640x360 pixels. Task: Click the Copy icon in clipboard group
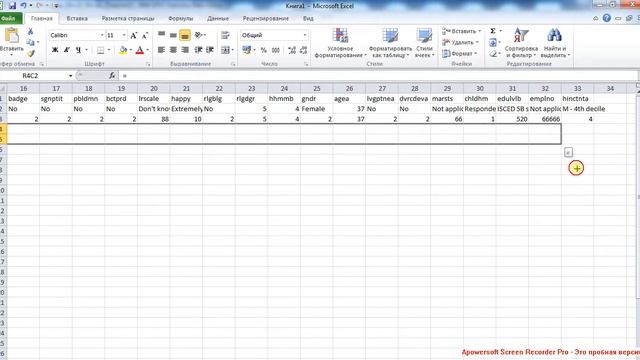pyautogui.click(x=30, y=42)
